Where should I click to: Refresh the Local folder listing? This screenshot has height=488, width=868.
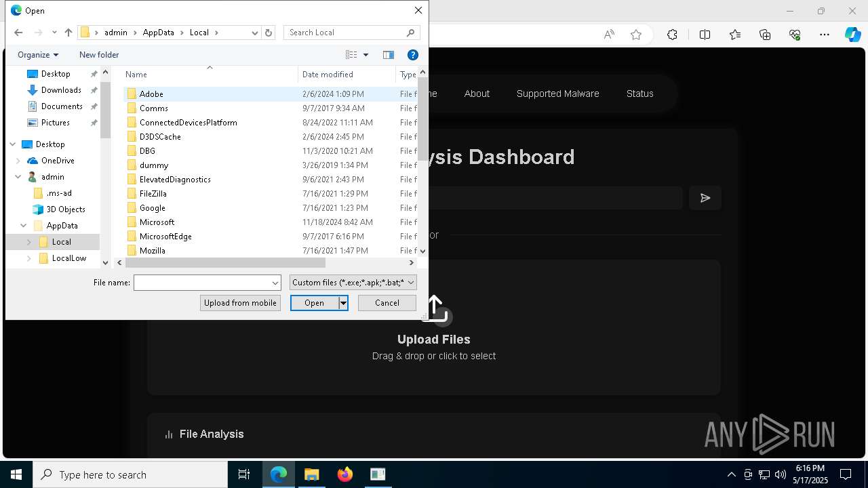[269, 33]
